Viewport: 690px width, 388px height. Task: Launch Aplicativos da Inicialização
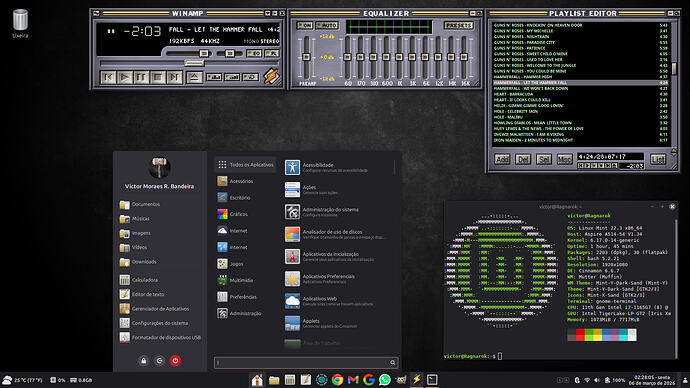tap(337, 256)
